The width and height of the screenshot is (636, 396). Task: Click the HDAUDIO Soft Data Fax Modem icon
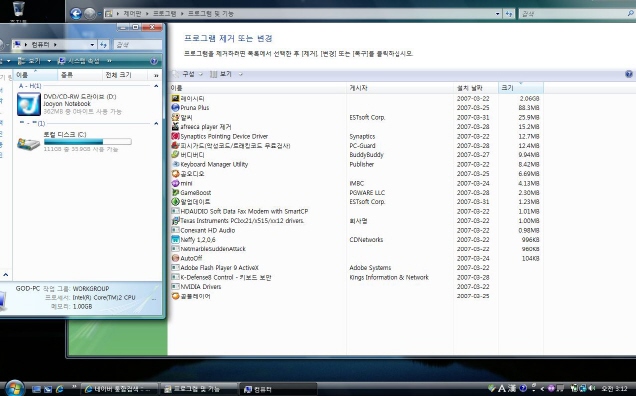pyautogui.click(x=175, y=211)
